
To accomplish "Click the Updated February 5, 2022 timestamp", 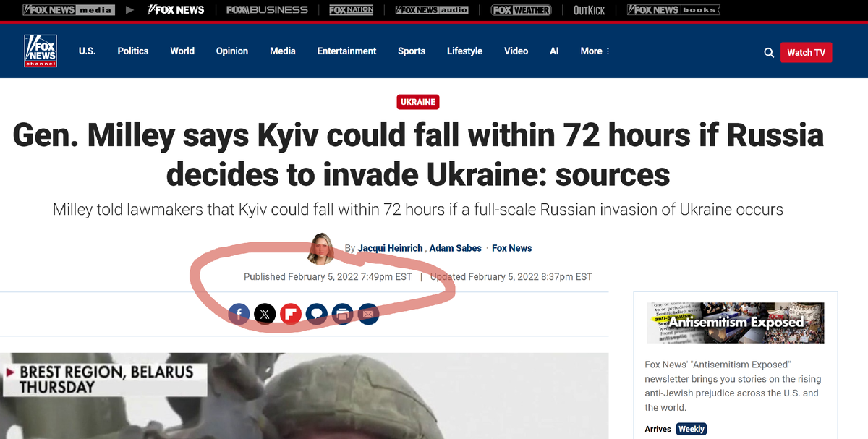I will [x=511, y=277].
